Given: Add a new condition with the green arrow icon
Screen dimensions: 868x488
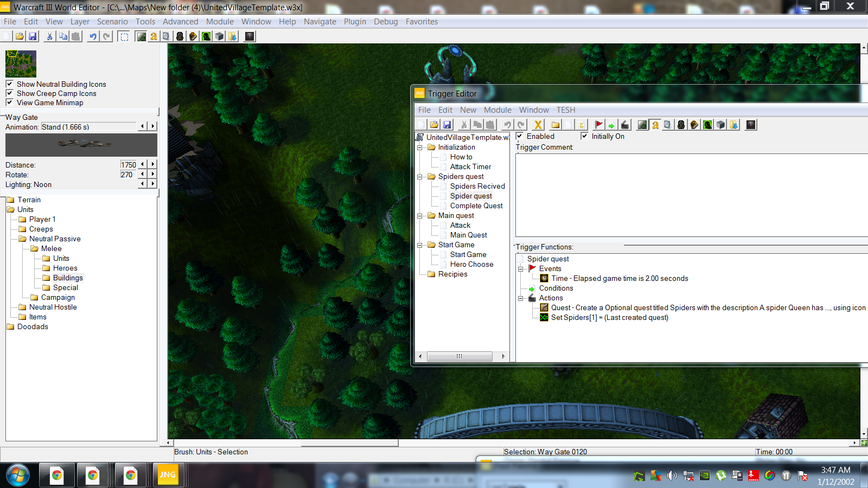Looking at the screenshot, I should pos(611,125).
